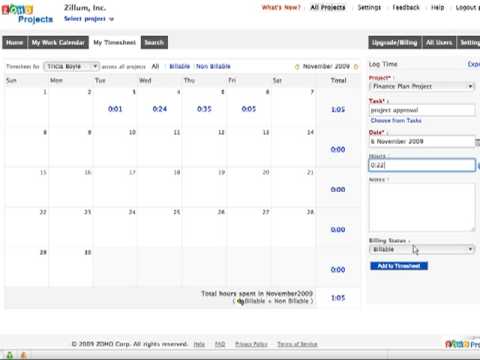480x360 pixels.
Task: Click the 0:24 logged time entry
Action: [x=160, y=109]
